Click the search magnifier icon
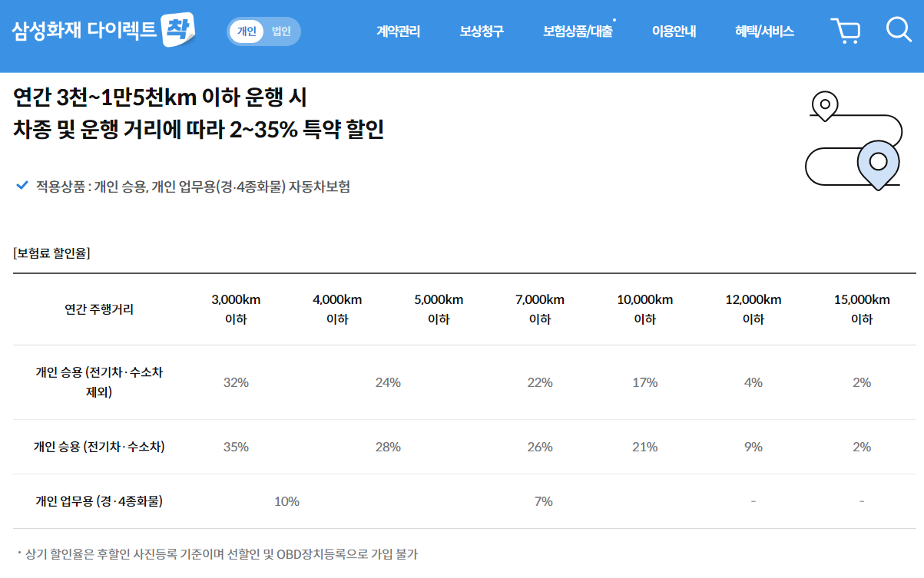The height and width of the screenshot is (578, 924). coord(897,30)
